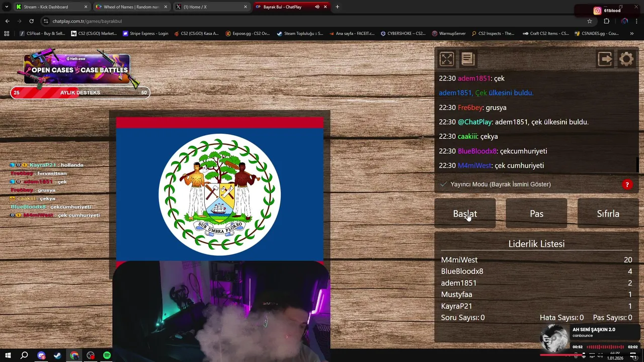Click Fre6bey's grusya chat message
644x362 pixels.
pyautogui.click(x=472, y=108)
